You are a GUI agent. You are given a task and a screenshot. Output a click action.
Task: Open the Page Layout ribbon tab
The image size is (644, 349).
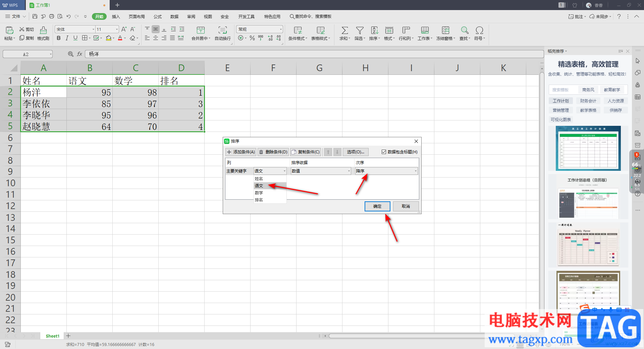pyautogui.click(x=137, y=16)
